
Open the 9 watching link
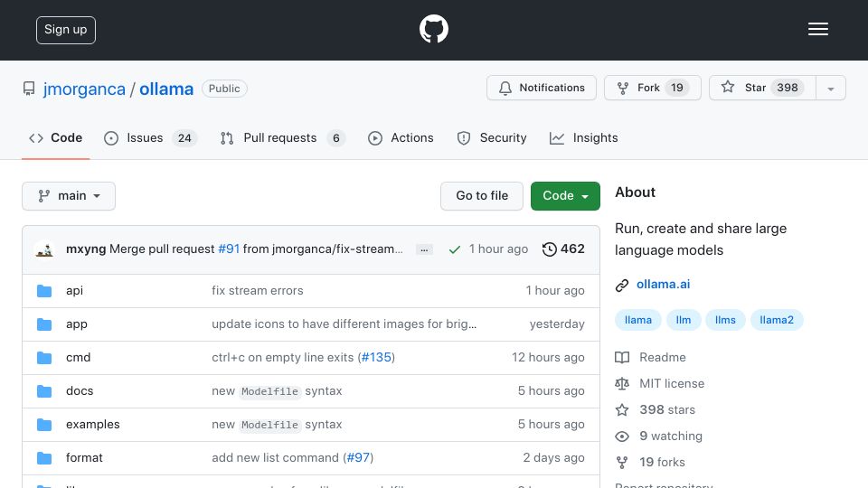tap(671, 436)
